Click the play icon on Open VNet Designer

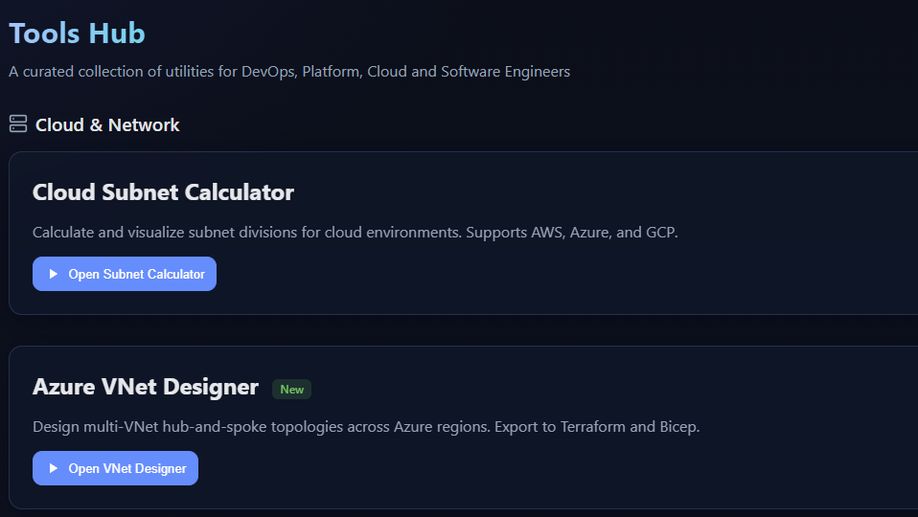tap(54, 468)
